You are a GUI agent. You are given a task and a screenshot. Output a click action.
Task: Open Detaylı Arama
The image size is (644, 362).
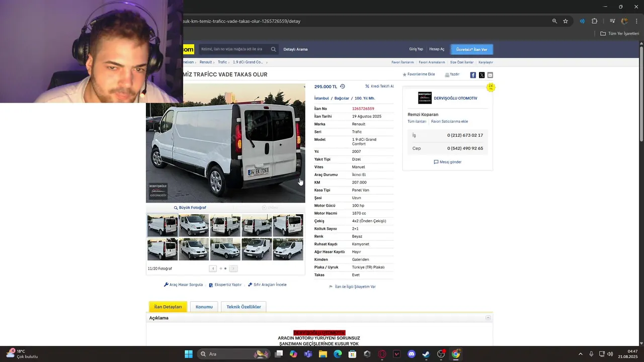pyautogui.click(x=295, y=49)
